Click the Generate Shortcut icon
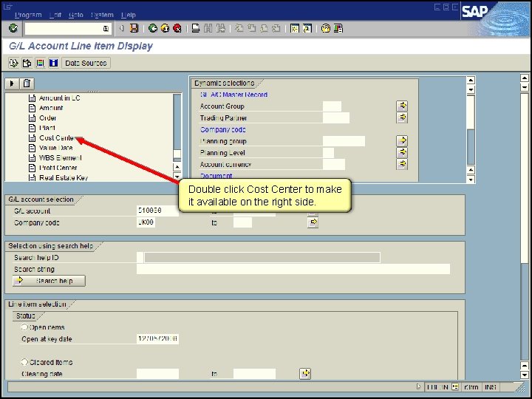 pyautogui.click(x=307, y=28)
